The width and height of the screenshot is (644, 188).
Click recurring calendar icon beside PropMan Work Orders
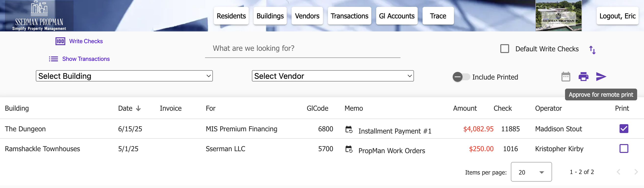[x=349, y=149]
